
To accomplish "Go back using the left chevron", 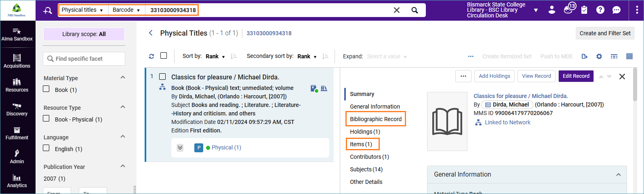I will click(x=151, y=33).
